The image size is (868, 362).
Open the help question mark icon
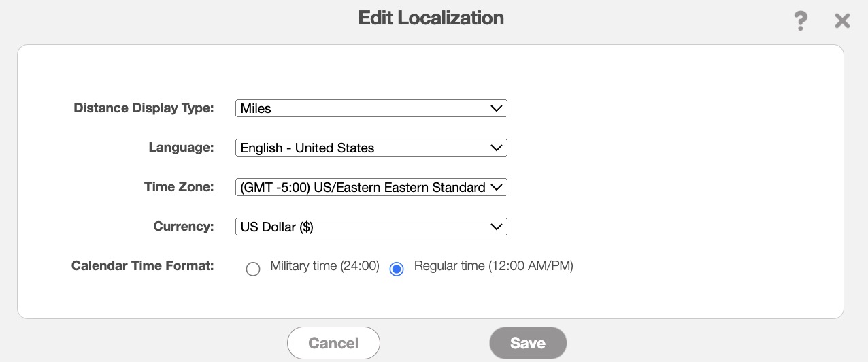click(x=801, y=21)
